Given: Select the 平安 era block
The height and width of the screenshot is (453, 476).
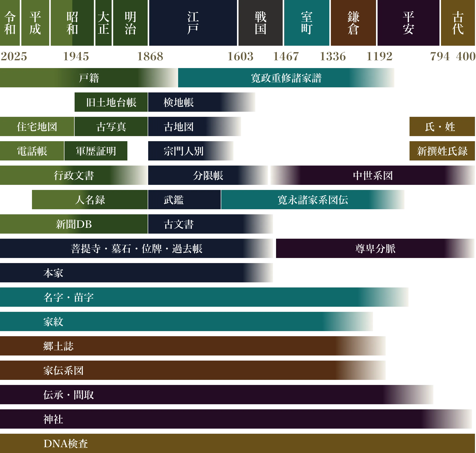Looking at the screenshot, I should 409,23.
